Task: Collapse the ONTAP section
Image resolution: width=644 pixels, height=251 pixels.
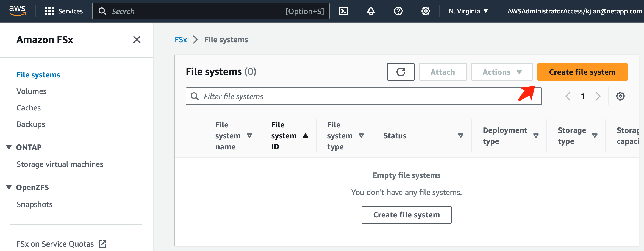Action: pos(9,147)
